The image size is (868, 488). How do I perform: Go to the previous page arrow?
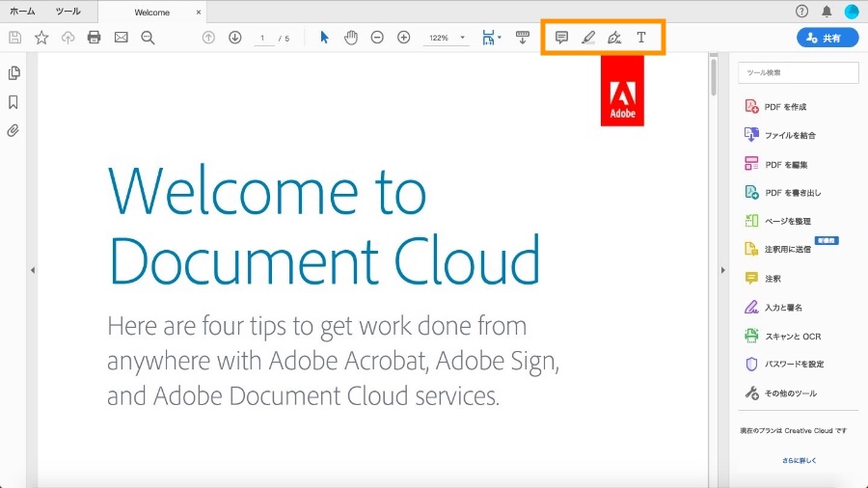208,38
